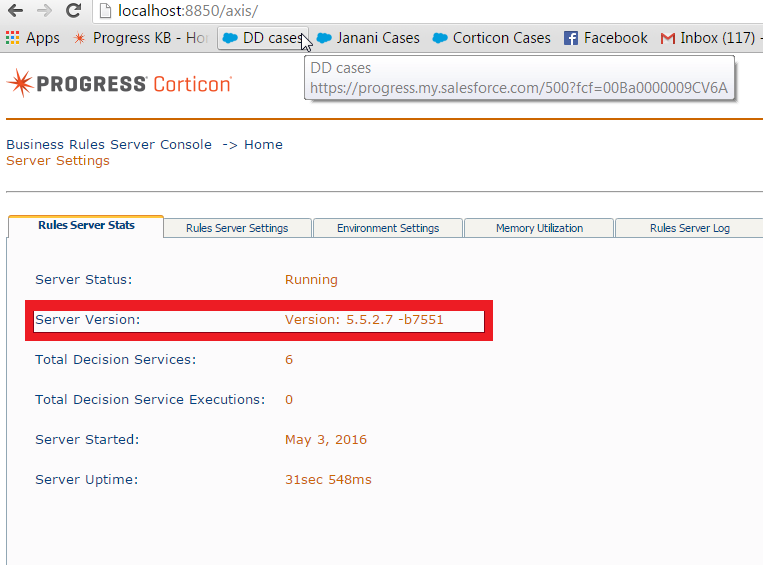This screenshot has width=763, height=565.
Task: Click the 'Running' server status value
Action: click(311, 280)
